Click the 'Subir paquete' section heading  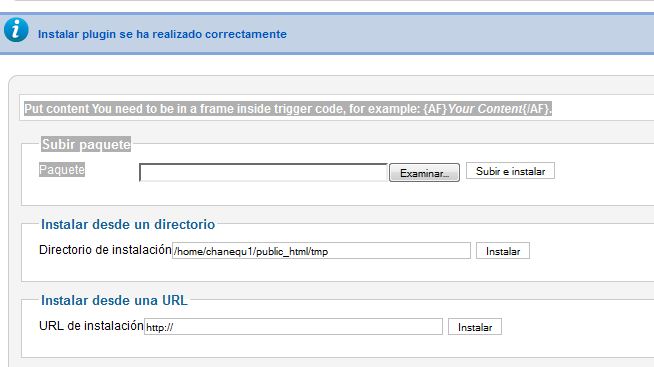(x=86, y=144)
